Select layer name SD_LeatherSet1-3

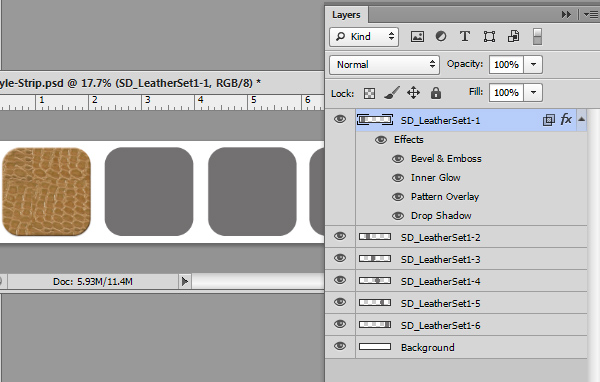click(440, 260)
